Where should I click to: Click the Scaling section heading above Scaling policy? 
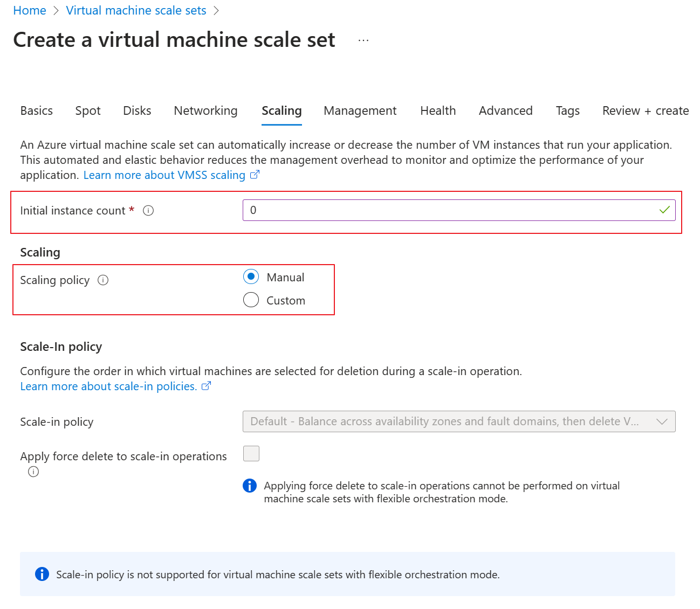[40, 252]
